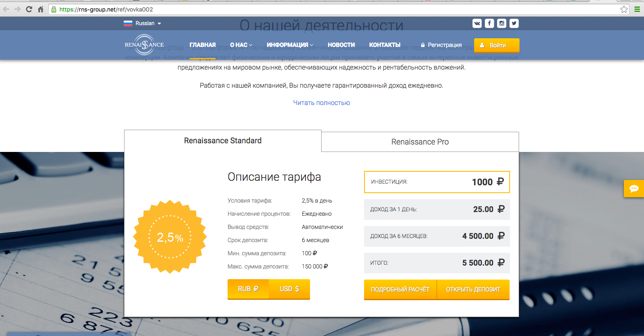Expand the Russian language dropdown
The height and width of the screenshot is (336, 644).
[143, 23]
